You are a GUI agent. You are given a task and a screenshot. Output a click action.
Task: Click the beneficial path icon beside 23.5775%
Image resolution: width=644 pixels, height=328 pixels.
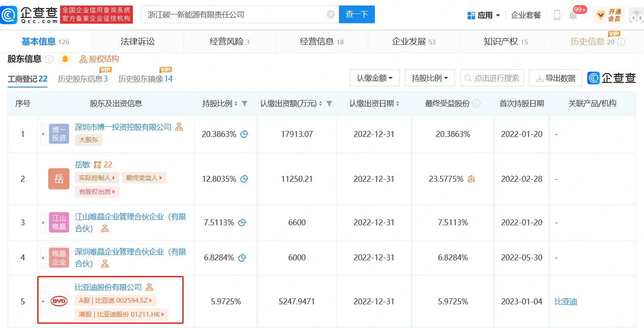[471, 179]
